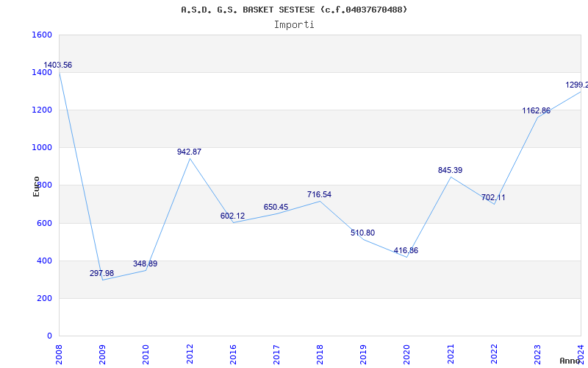Screen dimensions: 588x368
Task: Select the 348.89 data label
Action: [x=145, y=263]
